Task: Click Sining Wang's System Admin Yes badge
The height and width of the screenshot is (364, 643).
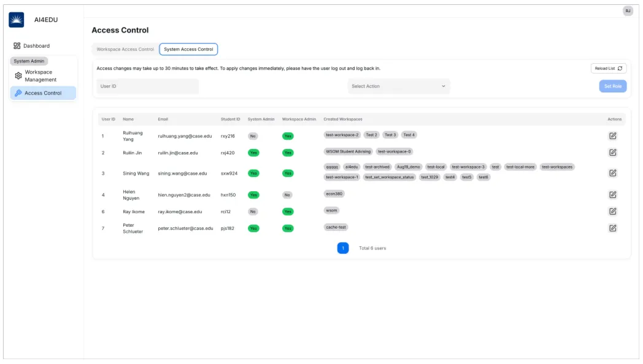Action: [253, 173]
